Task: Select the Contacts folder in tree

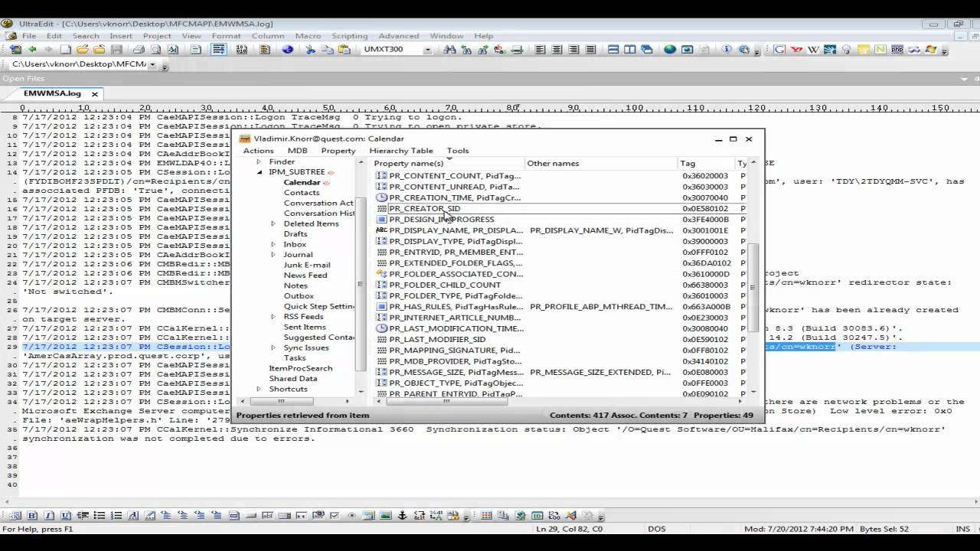Action: tap(302, 193)
